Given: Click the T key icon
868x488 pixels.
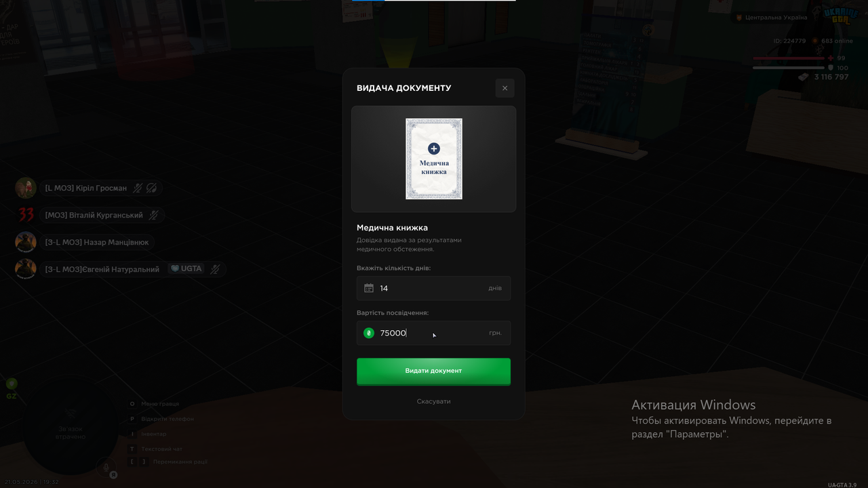Looking at the screenshot, I should coord(133,449).
